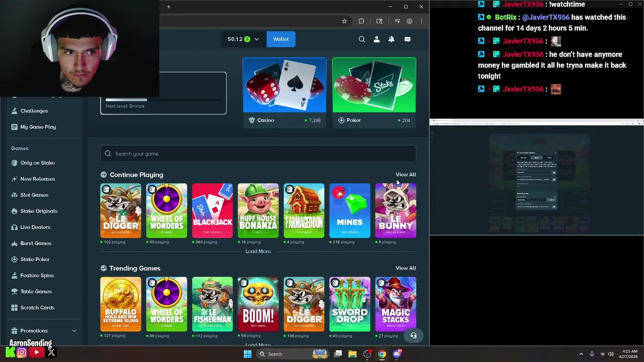The image size is (644, 362).
Task: Open Windows Start menu
Action: [248, 354]
